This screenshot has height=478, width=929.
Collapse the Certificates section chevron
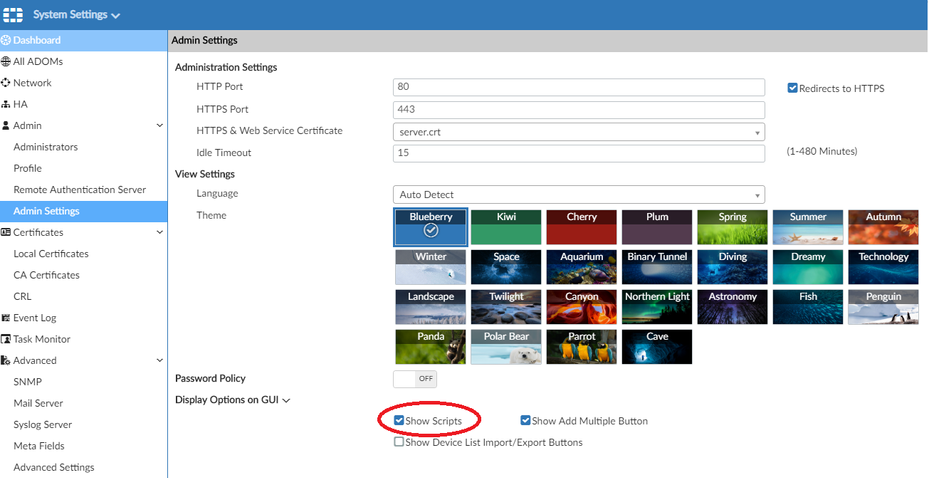click(159, 232)
